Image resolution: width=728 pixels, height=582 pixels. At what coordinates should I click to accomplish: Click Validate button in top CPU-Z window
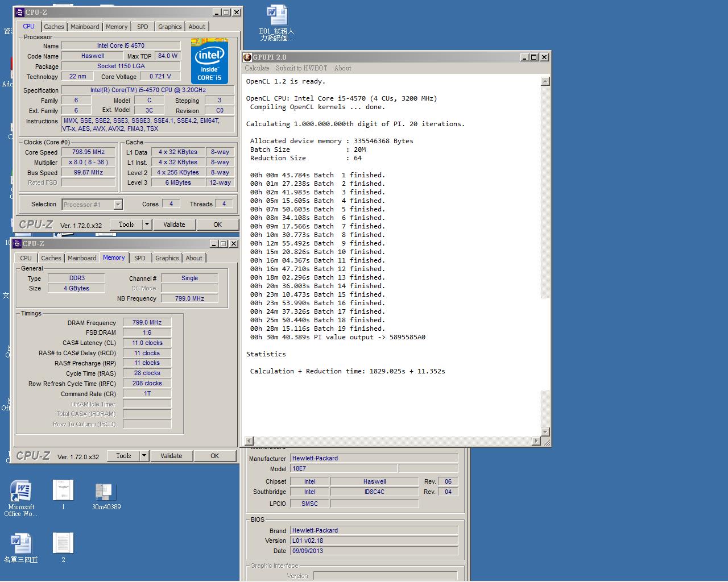point(174,225)
